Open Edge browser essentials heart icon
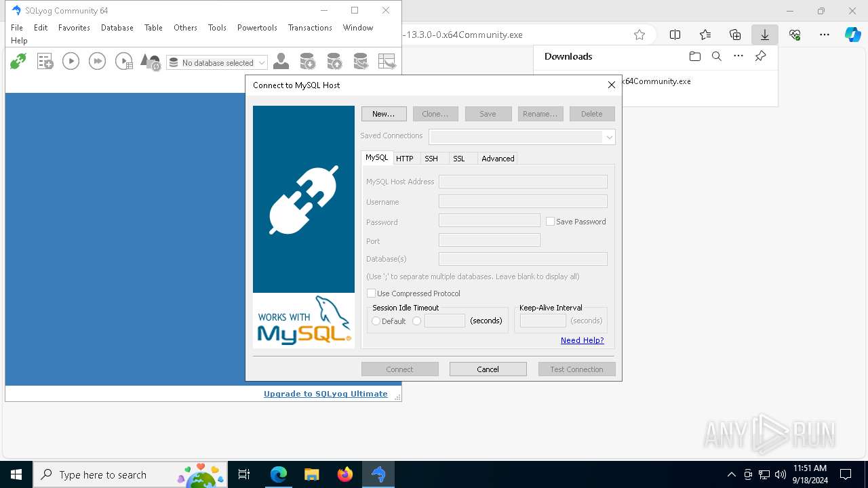This screenshot has width=868, height=488. (795, 35)
